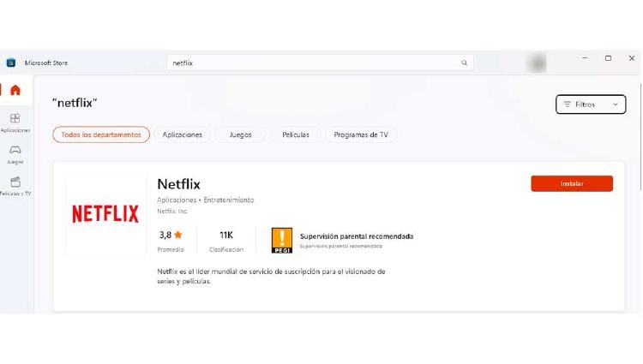Switch to Aplicaciones filter tab

[x=182, y=134]
